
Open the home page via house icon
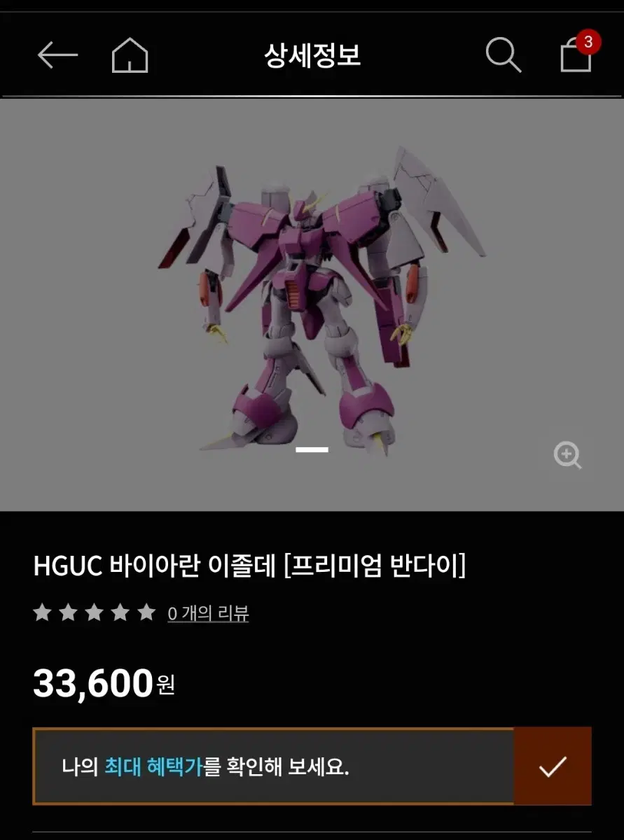coord(130,55)
